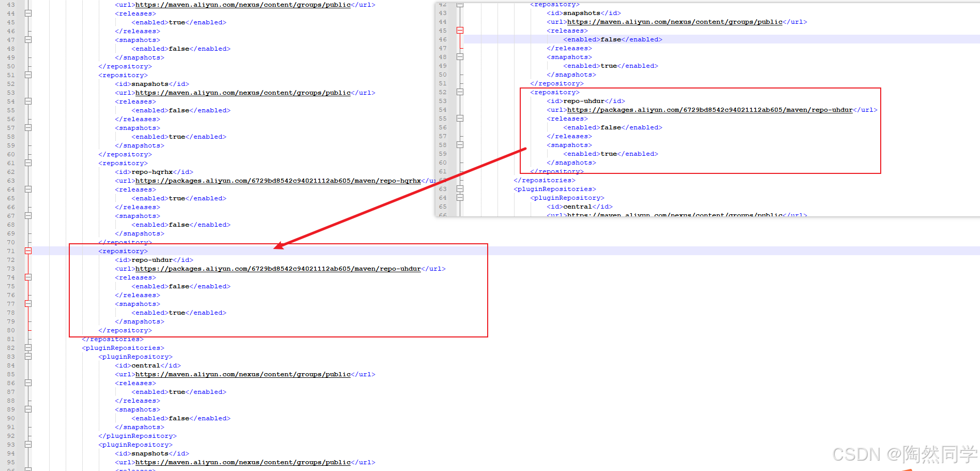This screenshot has height=471, width=980.
Task: Collapse the repo-hqrhx repository fold on line 61
Action: [x=28, y=163]
